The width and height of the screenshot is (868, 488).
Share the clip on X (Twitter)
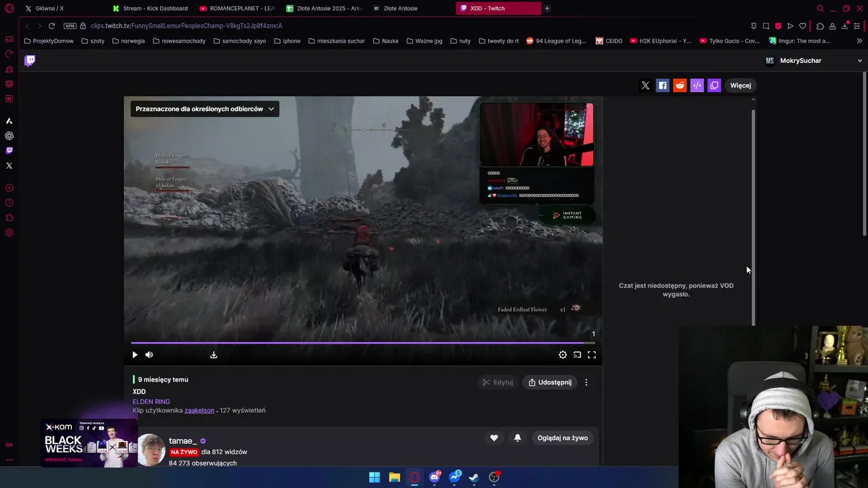[x=646, y=85]
